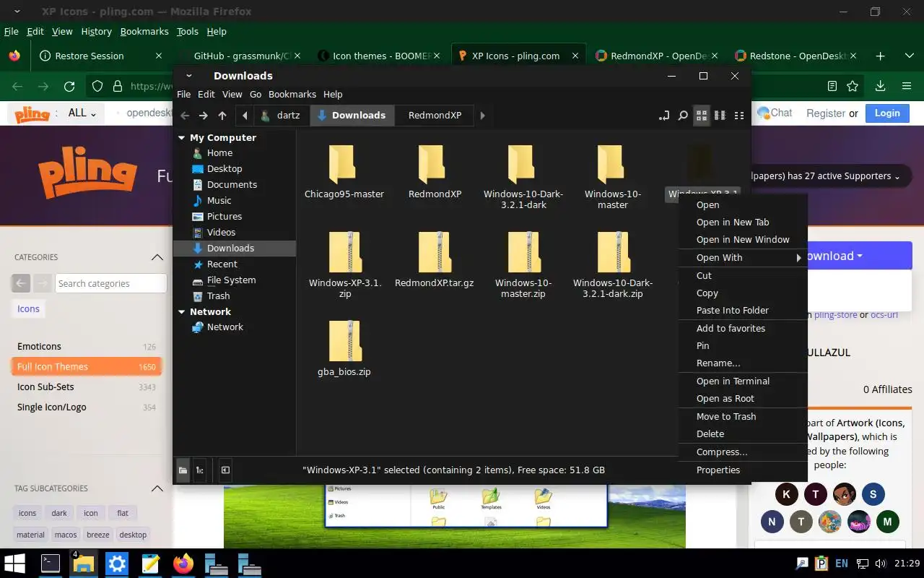Open pling ALL dropdown
924x578 pixels.
tap(82, 113)
